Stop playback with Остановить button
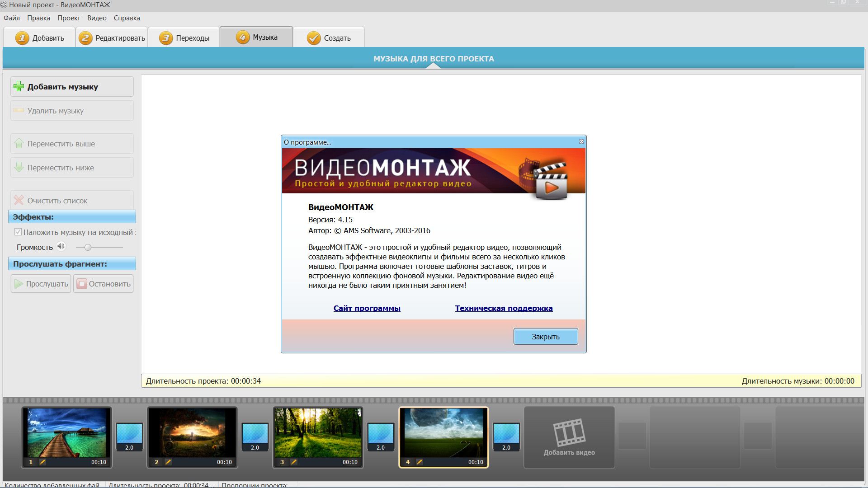This screenshot has height=488, width=868. click(x=104, y=284)
